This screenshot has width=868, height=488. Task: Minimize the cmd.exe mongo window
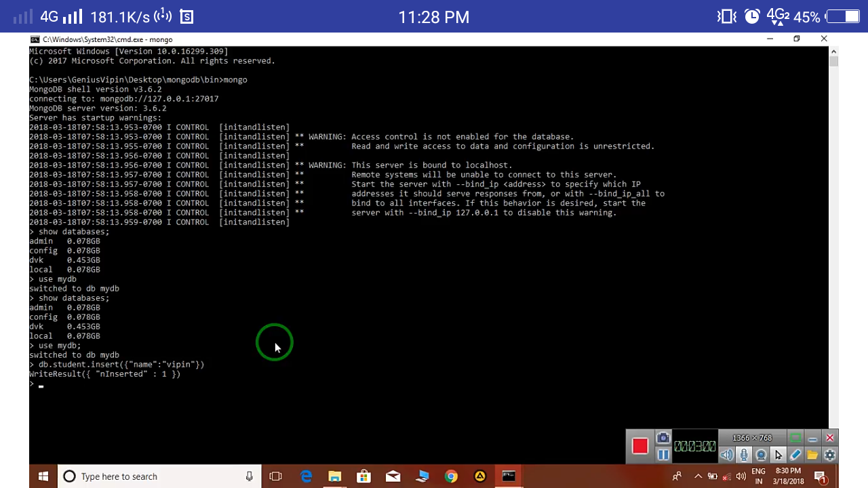tap(770, 39)
